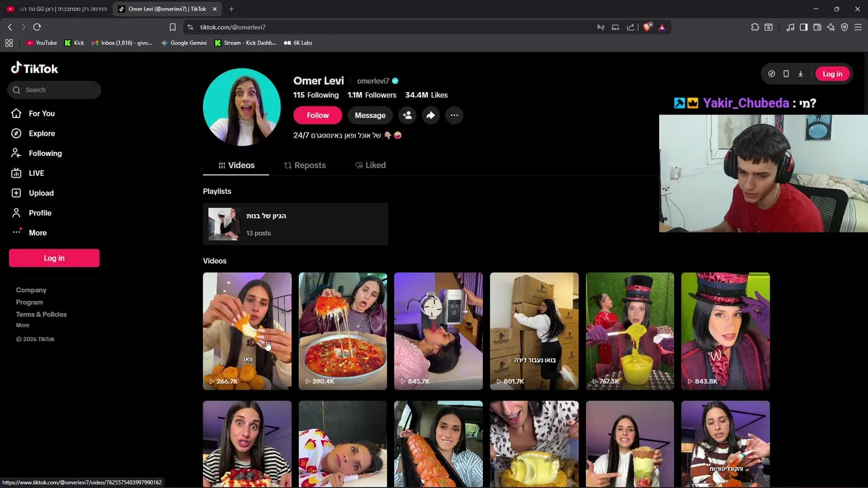Open the Following feed

(45, 153)
